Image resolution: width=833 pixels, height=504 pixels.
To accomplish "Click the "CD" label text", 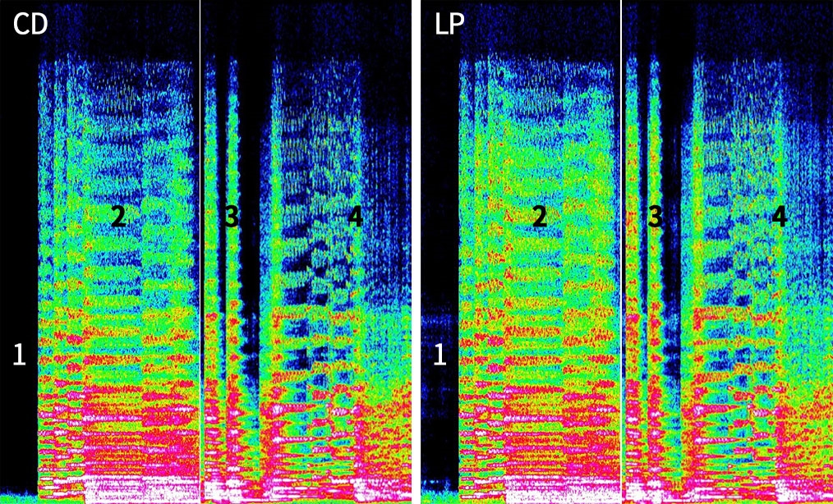I will pyautogui.click(x=30, y=25).
